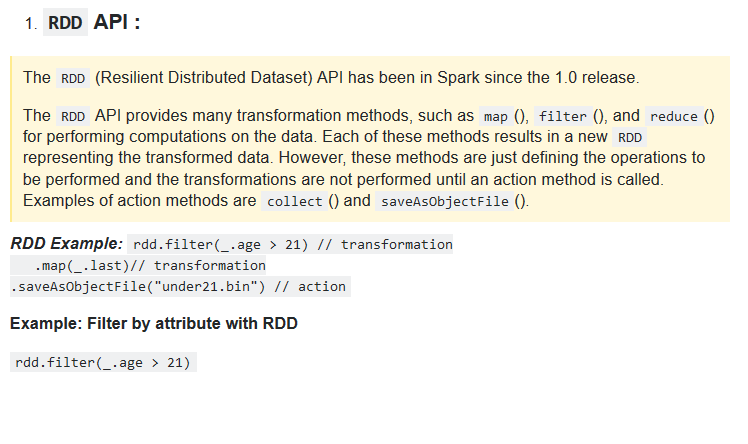The width and height of the screenshot is (748, 444).
Task: Click the RDD code tag after "results in a new"
Action: click(630, 137)
